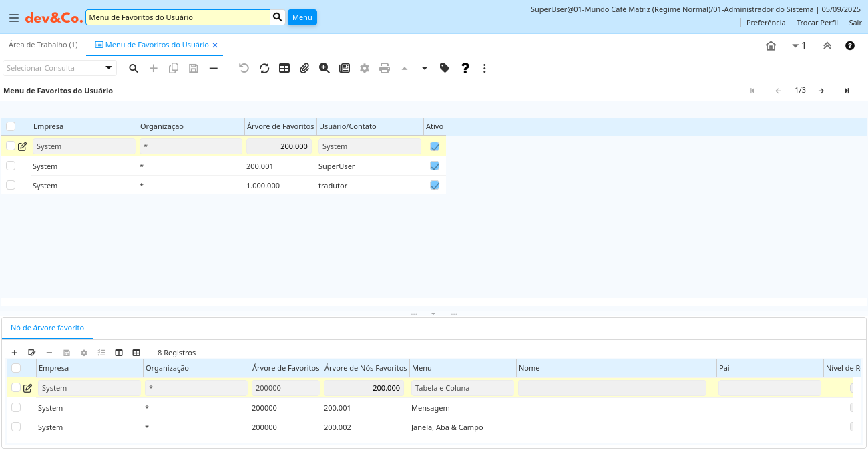Screen dimensions: 868x450
Task: Click the Zoom Across icon
Action: point(324,68)
